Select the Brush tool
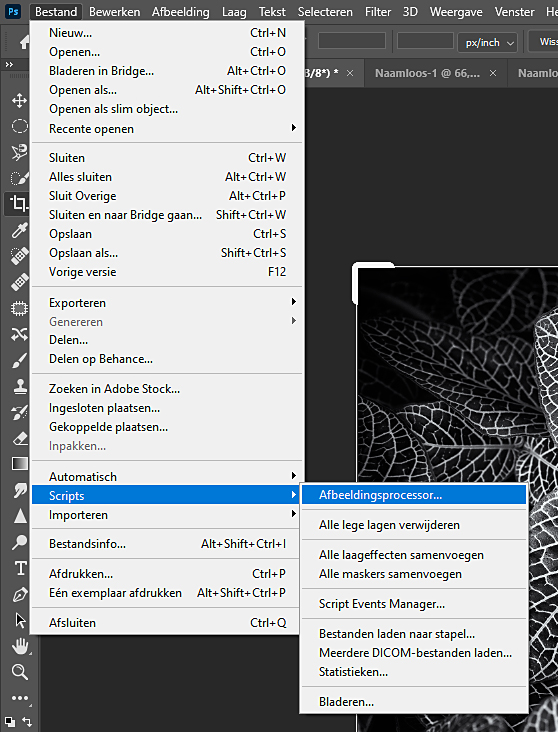 [x=19, y=360]
